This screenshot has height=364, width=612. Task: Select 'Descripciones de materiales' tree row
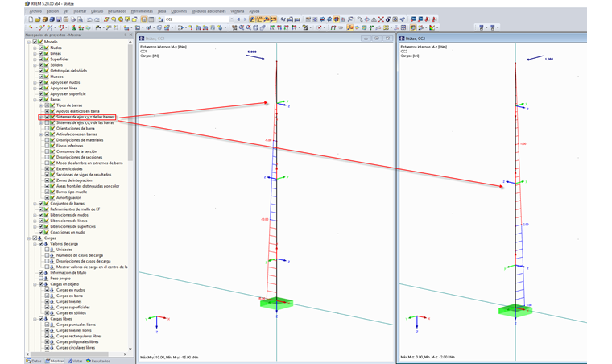click(80, 140)
